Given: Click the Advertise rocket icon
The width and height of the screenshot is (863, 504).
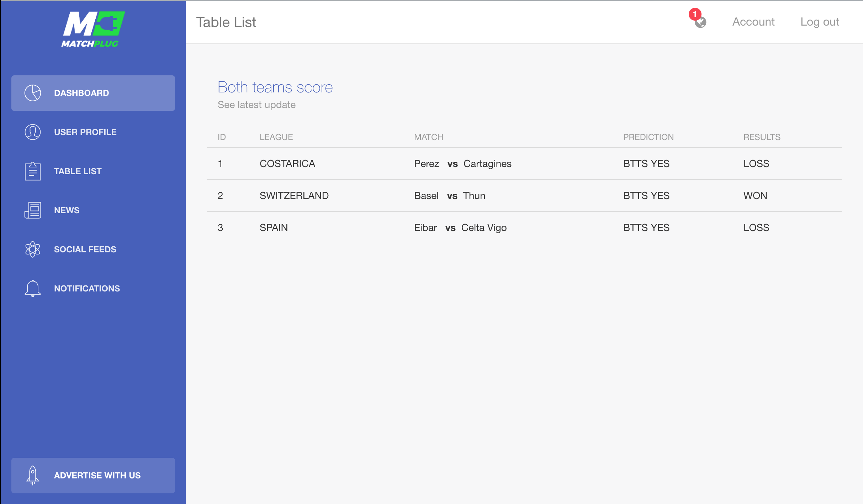Looking at the screenshot, I should (x=33, y=475).
